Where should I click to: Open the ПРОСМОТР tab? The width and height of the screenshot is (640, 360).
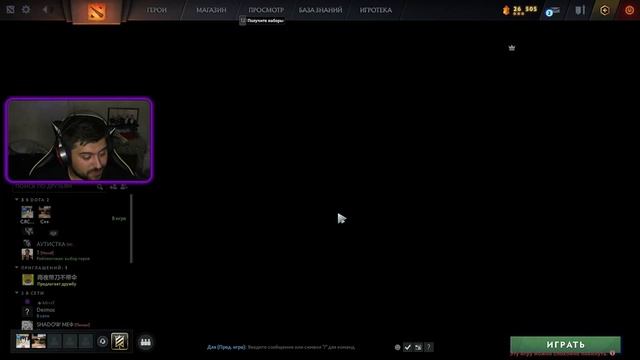tap(266, 10)
